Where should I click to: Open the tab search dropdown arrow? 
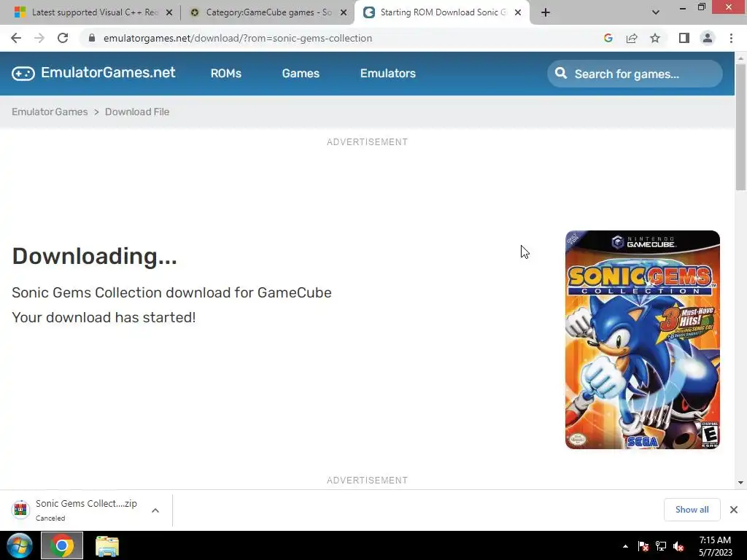(x=656, y=12)
